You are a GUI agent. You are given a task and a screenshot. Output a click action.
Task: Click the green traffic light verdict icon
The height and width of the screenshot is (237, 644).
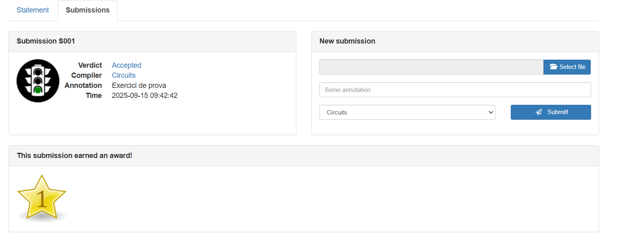click(x=38, y=81)
